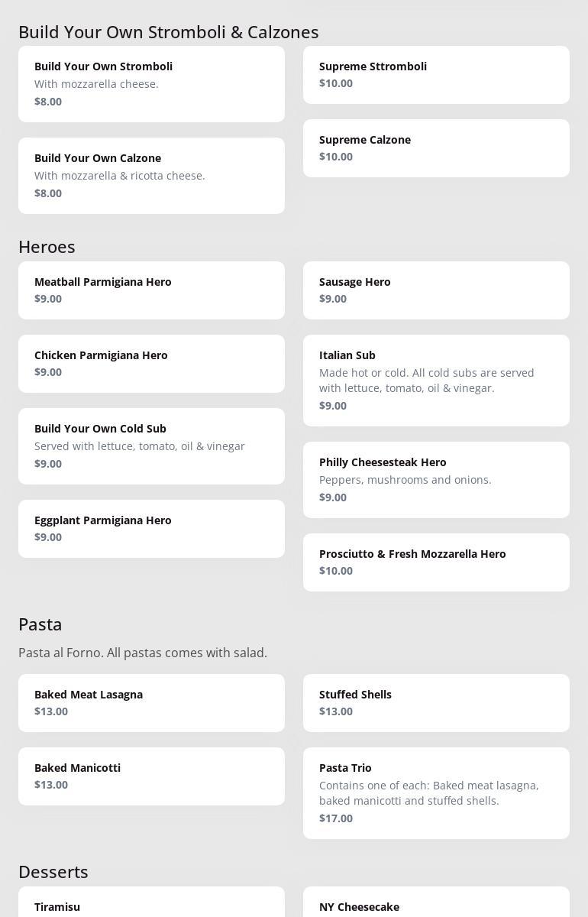Click the Pasta section heading

click(40, 624)
